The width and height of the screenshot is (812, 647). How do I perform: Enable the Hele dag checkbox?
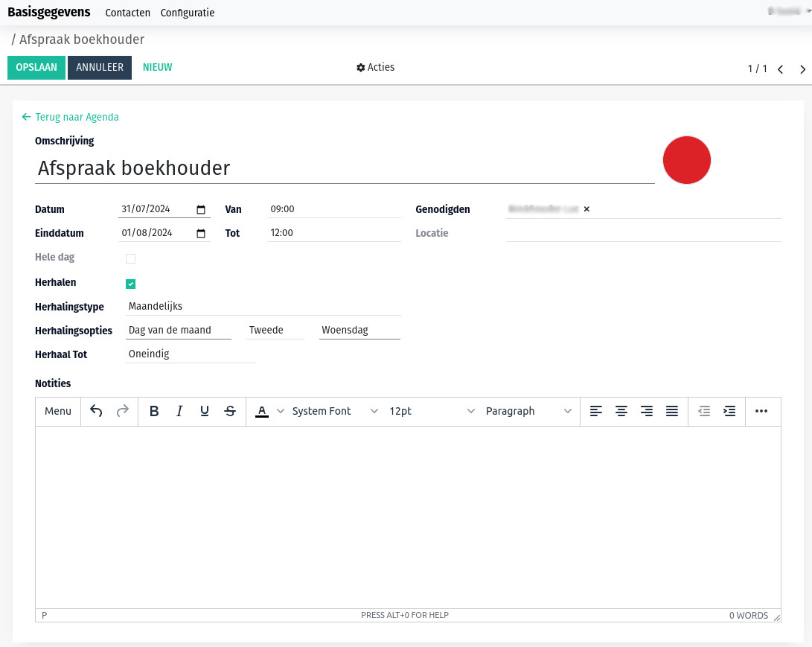[130, 258]
